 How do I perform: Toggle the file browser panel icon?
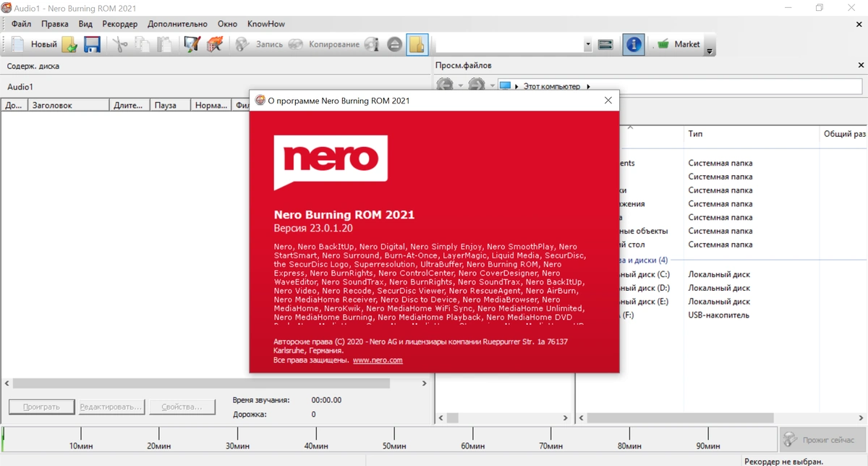pyautogui.click(x=417, y=44)
